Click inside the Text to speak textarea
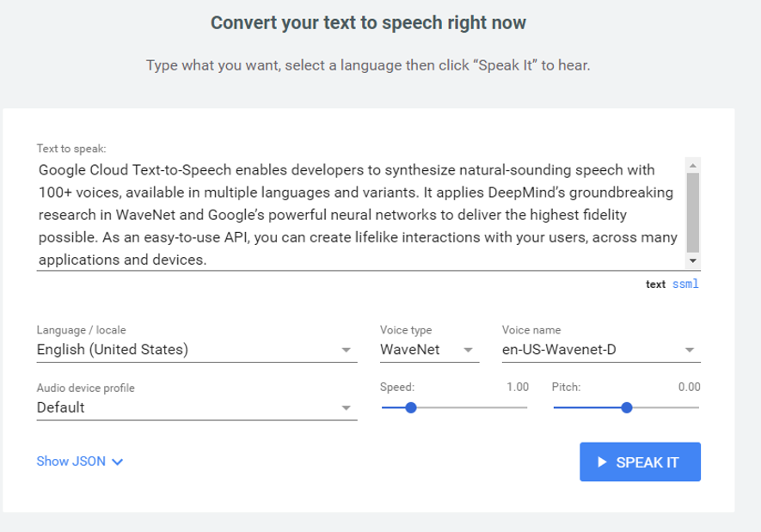Screen dimensions: 761x532 pos(360,214)
